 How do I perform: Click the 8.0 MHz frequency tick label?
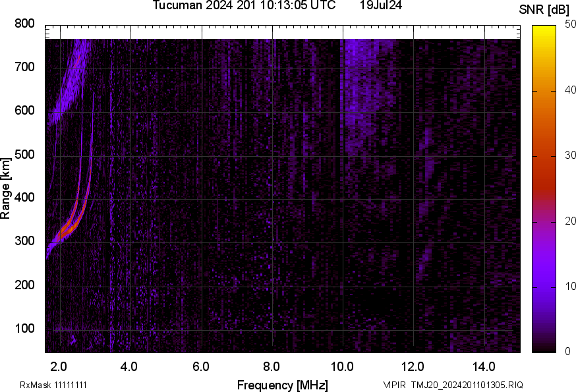tap(272, 364)
